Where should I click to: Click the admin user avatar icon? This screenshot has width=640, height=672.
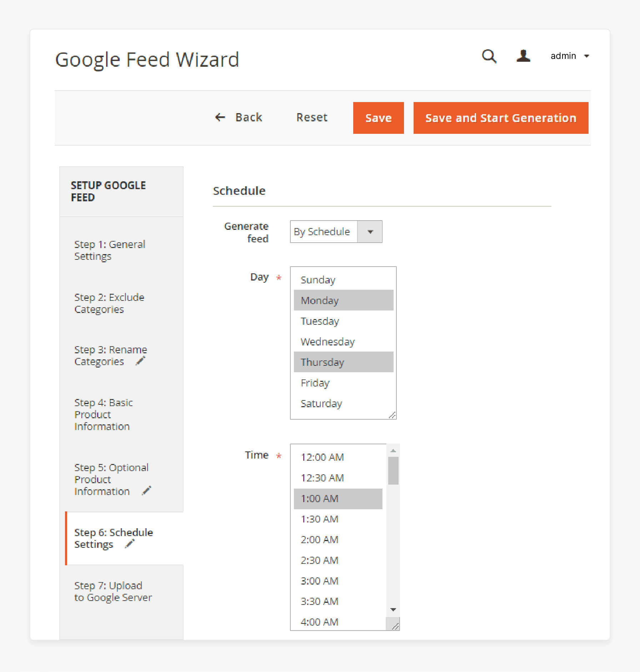click(523, 56)
